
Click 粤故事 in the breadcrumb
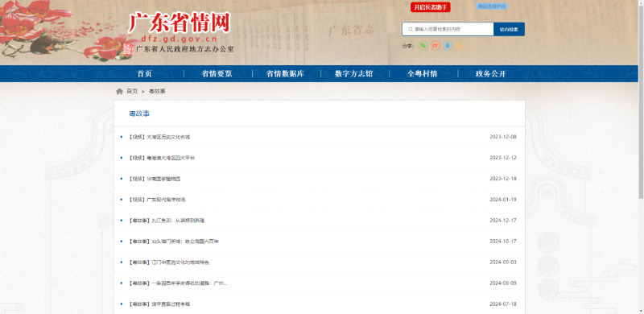tap(157, 91)
